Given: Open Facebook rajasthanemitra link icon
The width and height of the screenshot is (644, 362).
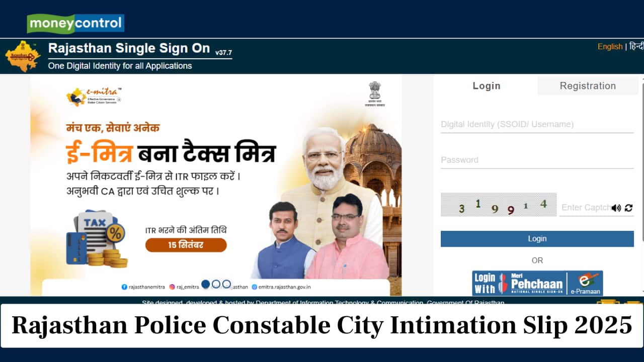Looking at the screenshot, I should [x=124, y=287].
